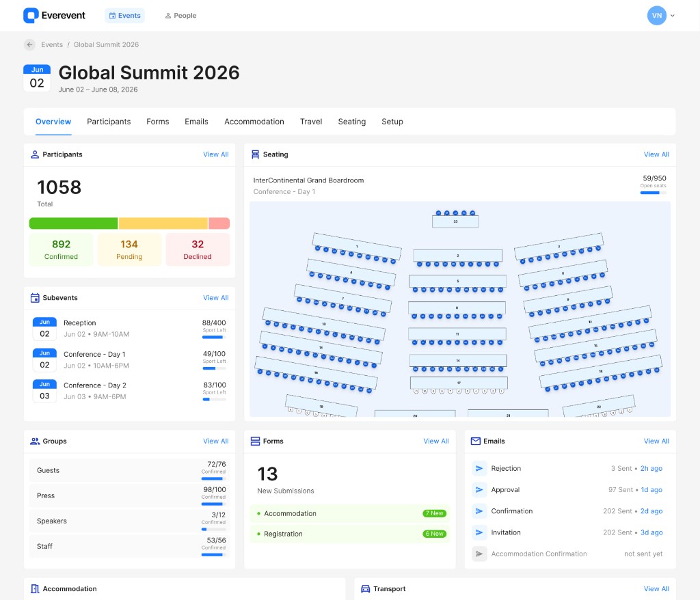This screenshot has width=700, height=600.
Task: Click the Transport panel car icon
Action: point(366,589)
